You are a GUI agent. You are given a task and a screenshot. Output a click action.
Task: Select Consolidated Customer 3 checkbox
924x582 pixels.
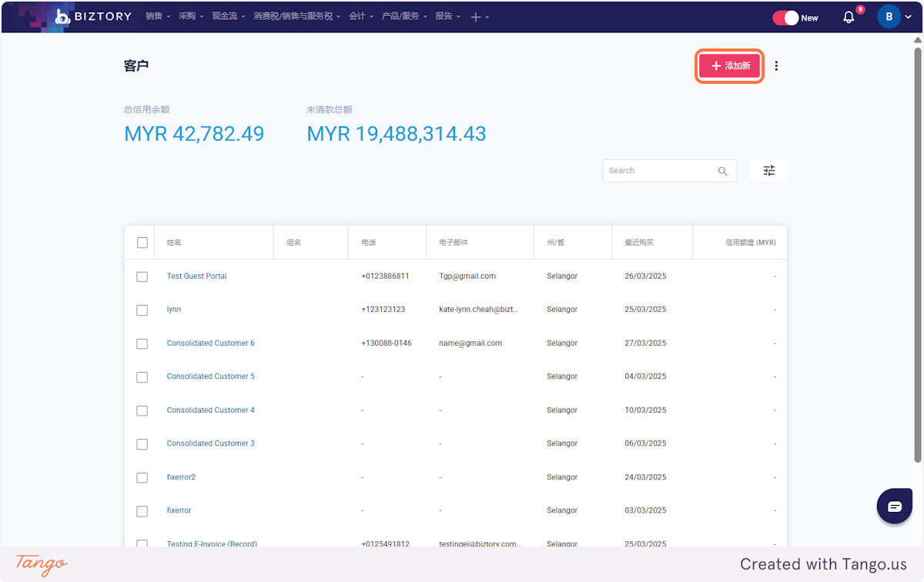point(142,444)
